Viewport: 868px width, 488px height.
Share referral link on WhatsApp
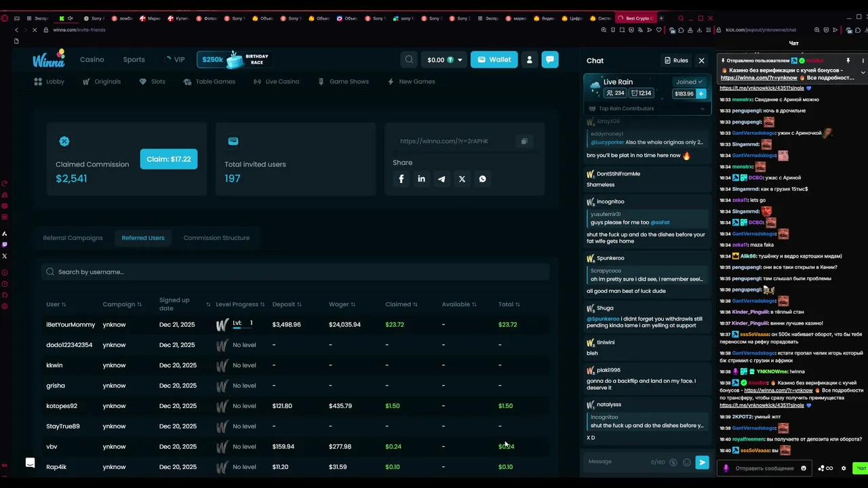tap(483, 179)
